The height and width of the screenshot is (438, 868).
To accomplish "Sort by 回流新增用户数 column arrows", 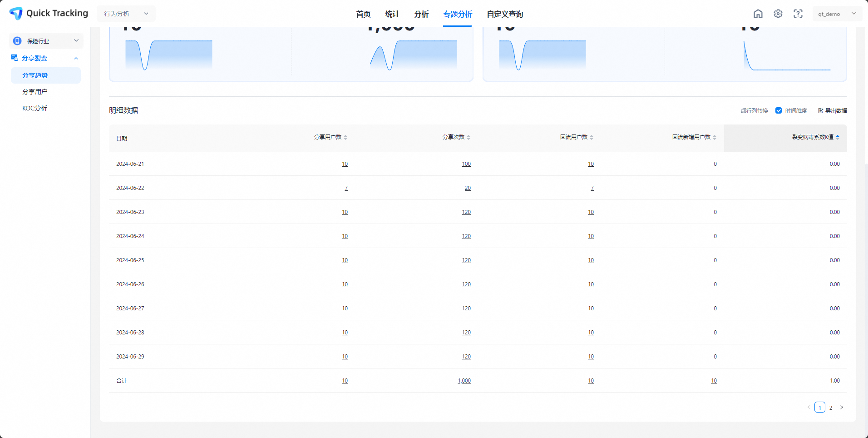I will coord(715,137).
